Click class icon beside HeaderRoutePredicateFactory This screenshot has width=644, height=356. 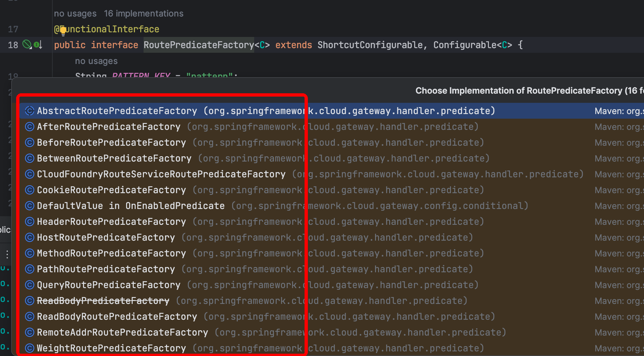click(x=30, y=222)
